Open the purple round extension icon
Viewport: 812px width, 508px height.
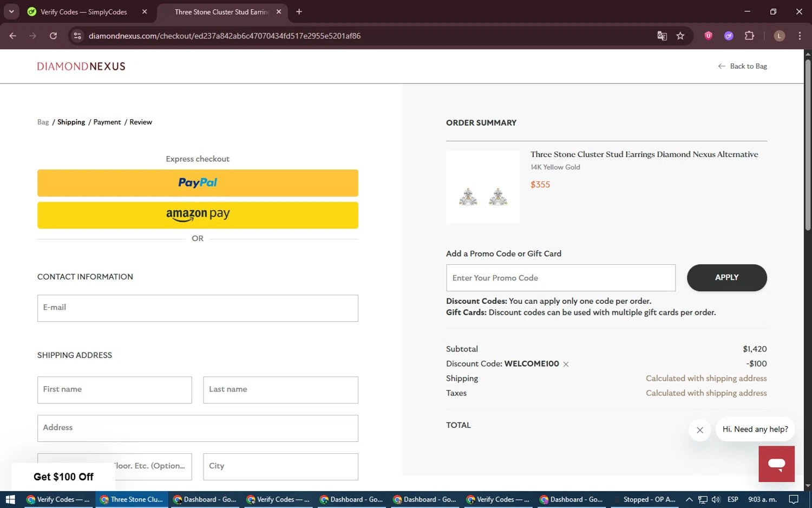click(729, 36)
